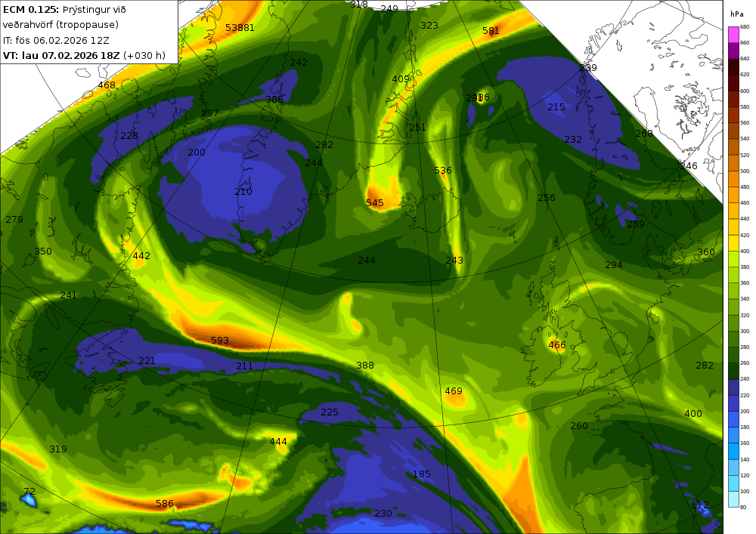The width and height of the screenshot is (756, 534).
Task: Click the 'hPa' unit label above legend
Action: [x=736, y=14]
